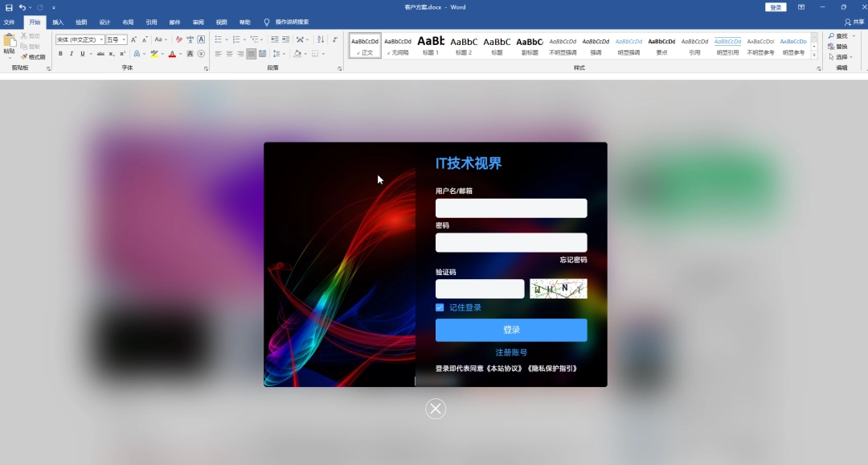Open the 布局 ribbon tab
The image size is (868, 465).
pyautogui.click(x=128, y=23)
